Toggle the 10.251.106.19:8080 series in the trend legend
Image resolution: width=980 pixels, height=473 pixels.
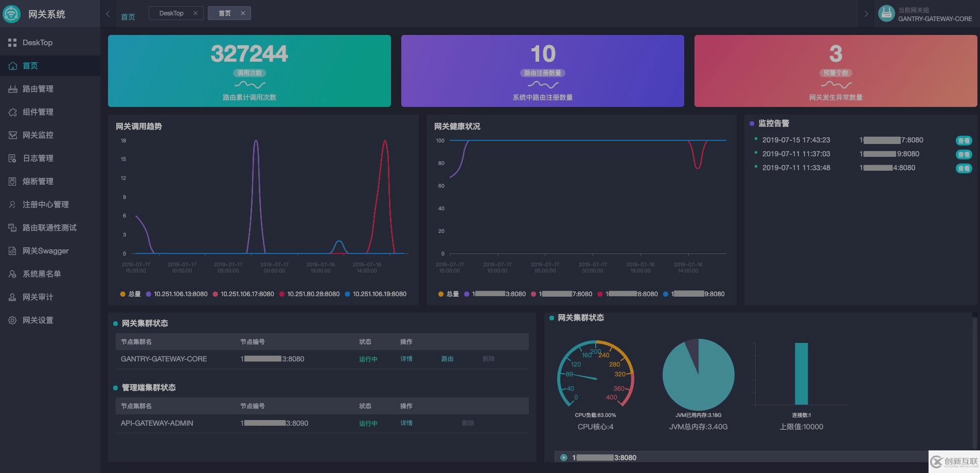[x=376, y=294]
